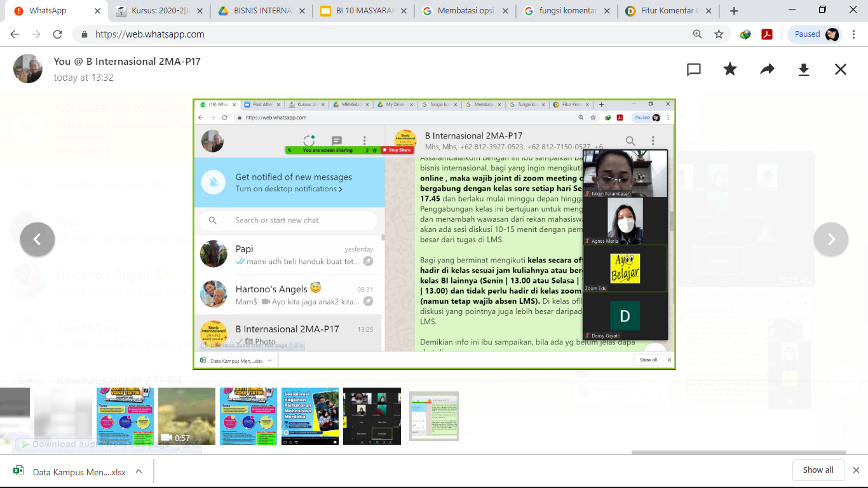Close the 'Kursus: 2020-2' tab
Screen dimensions: 868x488
coord(199,11)
